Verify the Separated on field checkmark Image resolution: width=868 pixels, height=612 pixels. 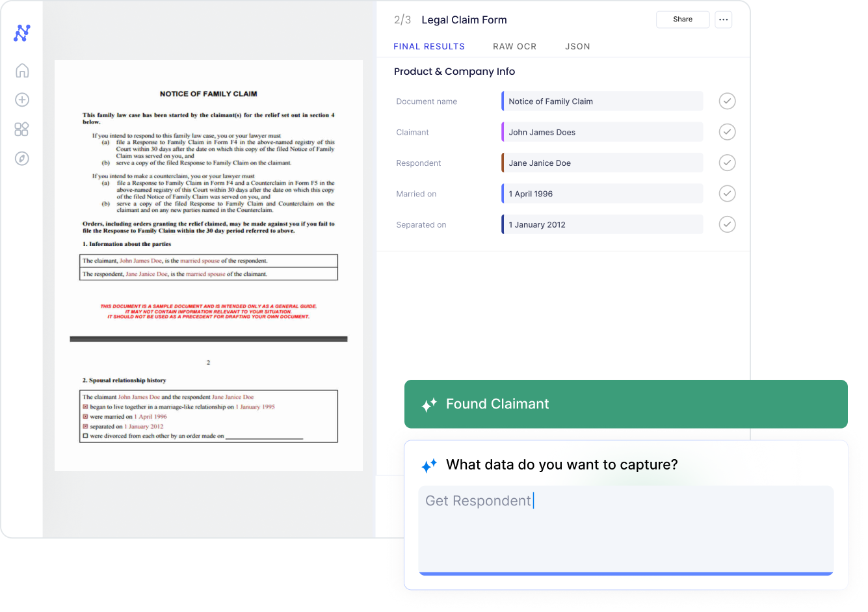pyautogui.click(x=727, y=224)
